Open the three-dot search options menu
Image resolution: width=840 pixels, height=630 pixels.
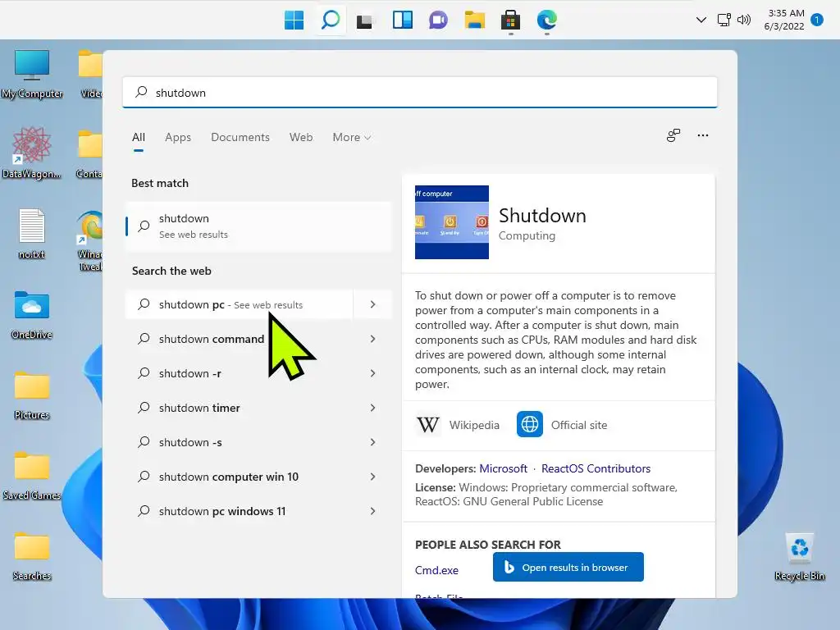703,135
